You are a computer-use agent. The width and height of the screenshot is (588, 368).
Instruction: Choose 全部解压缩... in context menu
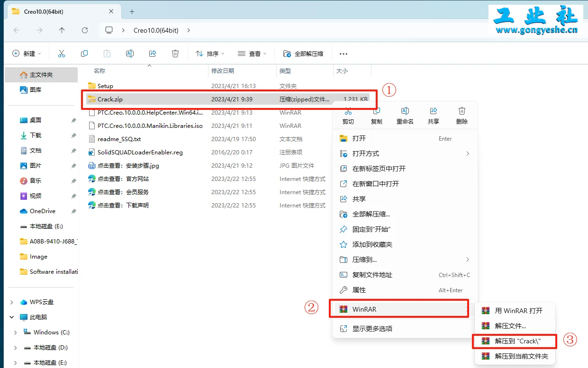pos(405,214)
